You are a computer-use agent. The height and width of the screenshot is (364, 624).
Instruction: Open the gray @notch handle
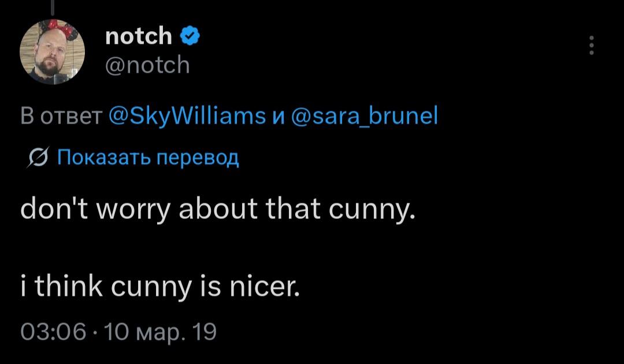[x=147, y=65]
